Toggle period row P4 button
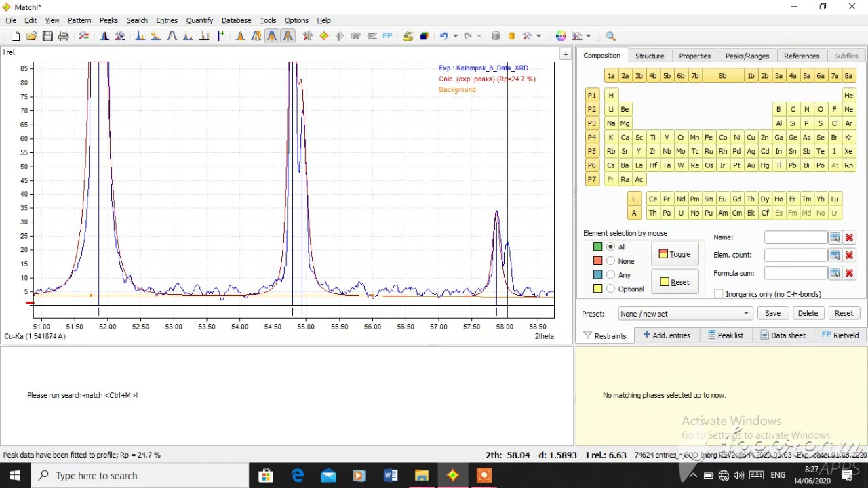This screenshot has width=868, height=488. click(x=592, y=137)
